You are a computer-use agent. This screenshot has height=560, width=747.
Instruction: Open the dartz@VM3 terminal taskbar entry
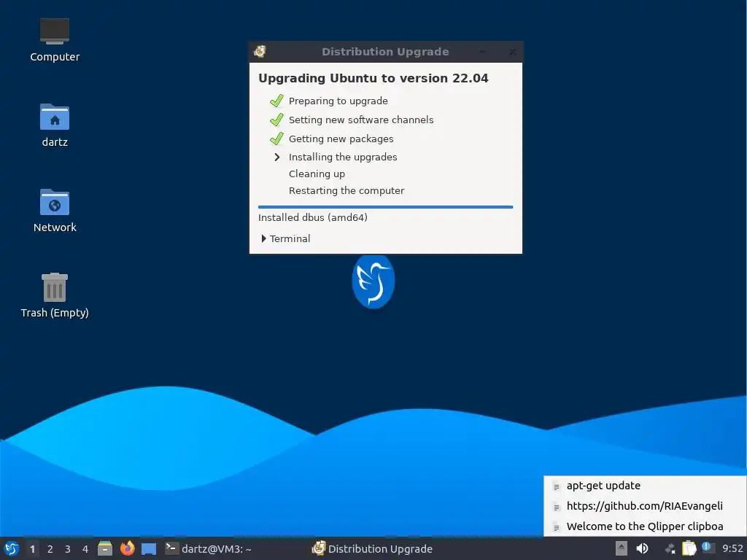[x=208, y=548]
